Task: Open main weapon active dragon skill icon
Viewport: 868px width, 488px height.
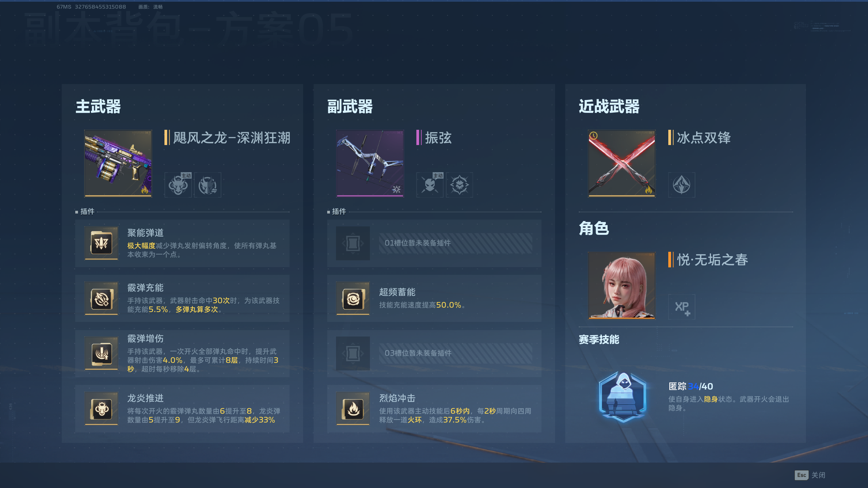Action: coord(178,185)
